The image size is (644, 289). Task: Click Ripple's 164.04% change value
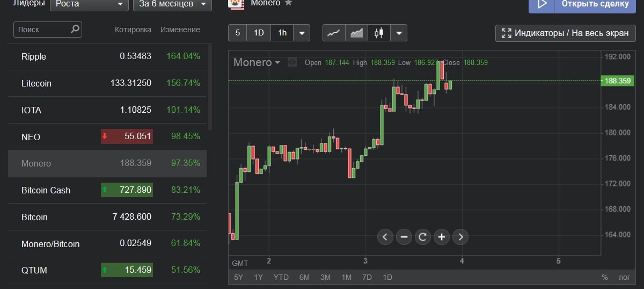(x=184, y=56)
